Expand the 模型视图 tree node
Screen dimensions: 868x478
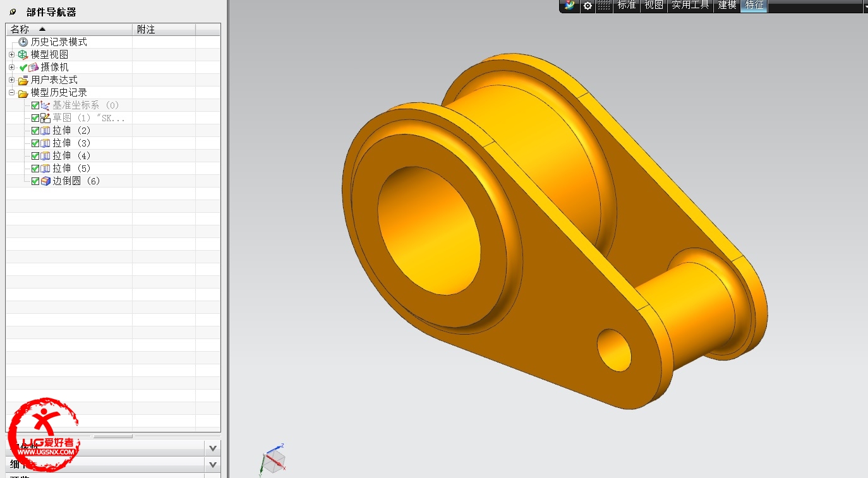coord(11,55)
